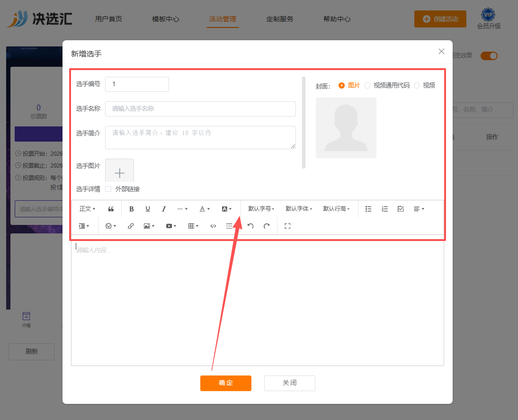Toggle underline formatting in the editor

(148, 209)
